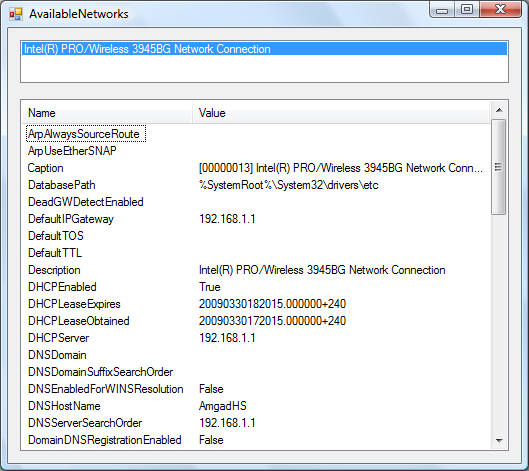Click the AvailableNetworks app icon in title bar
The image size is (529, 471).
[x=16, y=14]
